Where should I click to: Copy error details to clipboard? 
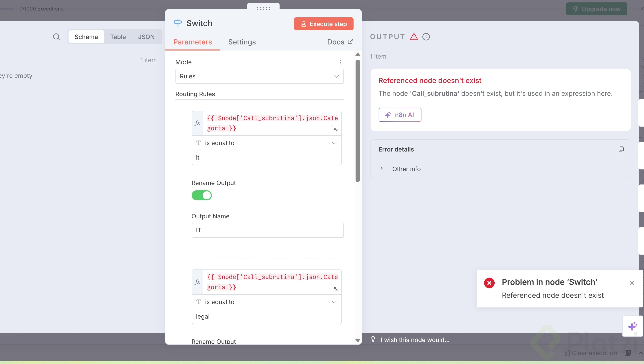[621, 149]
